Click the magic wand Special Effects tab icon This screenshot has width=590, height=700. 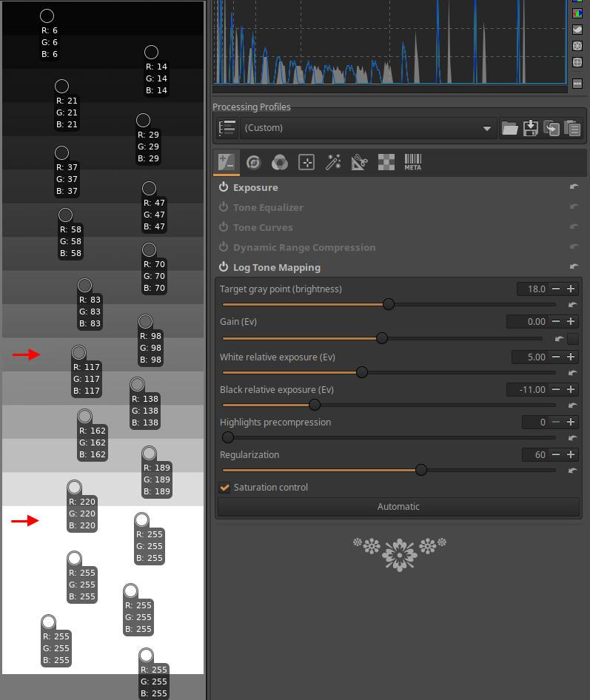(x=333, y=162)
